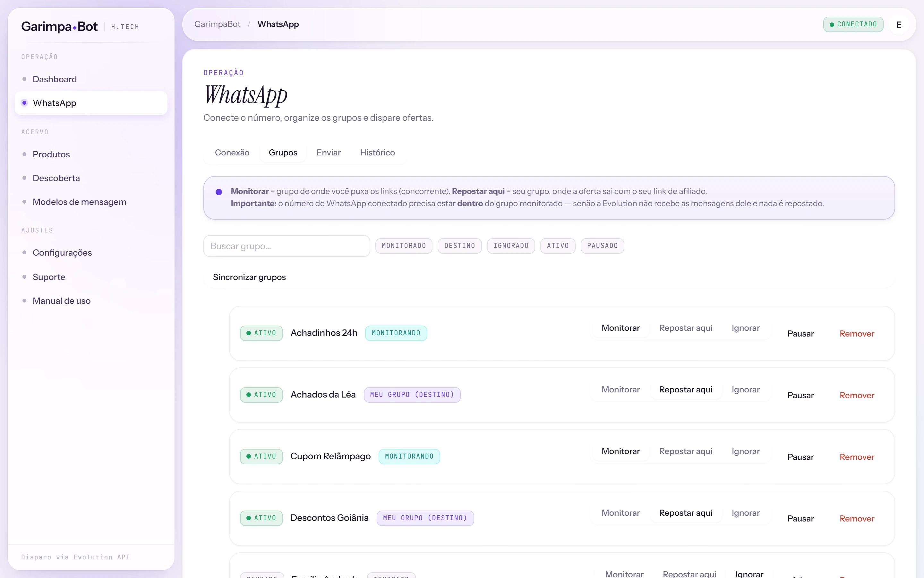This screenshot has height=578, width=924.
Task: Set Cupom Relâmpago to Monitorar
Action: [x=620, y=451]
